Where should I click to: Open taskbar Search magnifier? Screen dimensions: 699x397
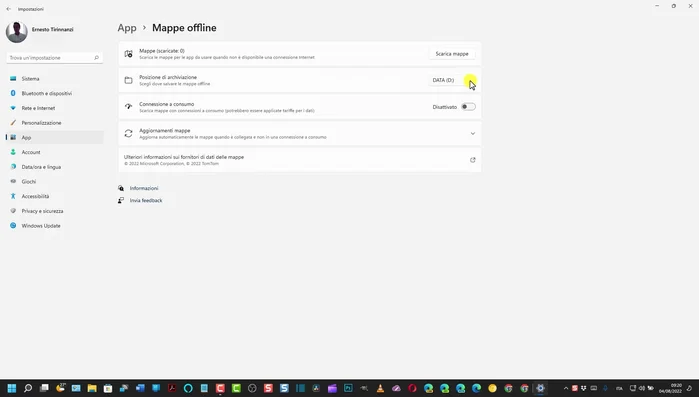click(28, 388)
